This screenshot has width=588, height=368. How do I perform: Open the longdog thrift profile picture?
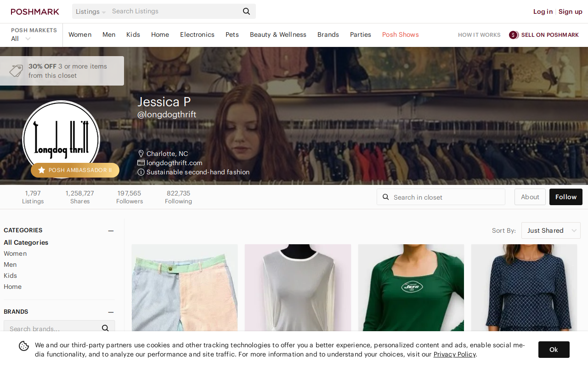click(61, 139)
